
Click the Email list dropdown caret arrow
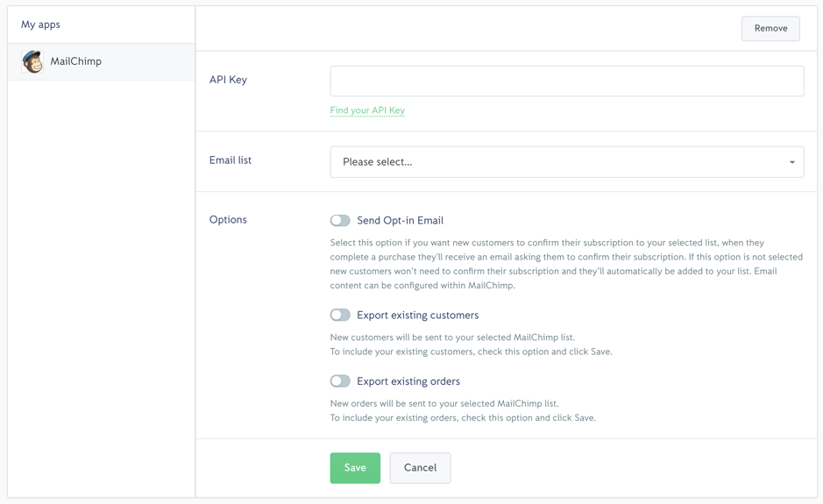pos(792,162)
